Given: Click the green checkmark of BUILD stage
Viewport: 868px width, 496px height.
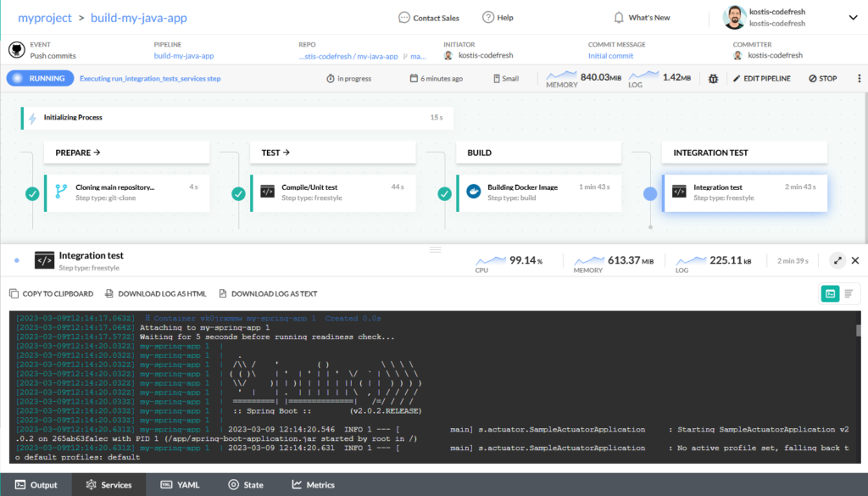Looking at the screenshot, I should [x=444, y=194].
